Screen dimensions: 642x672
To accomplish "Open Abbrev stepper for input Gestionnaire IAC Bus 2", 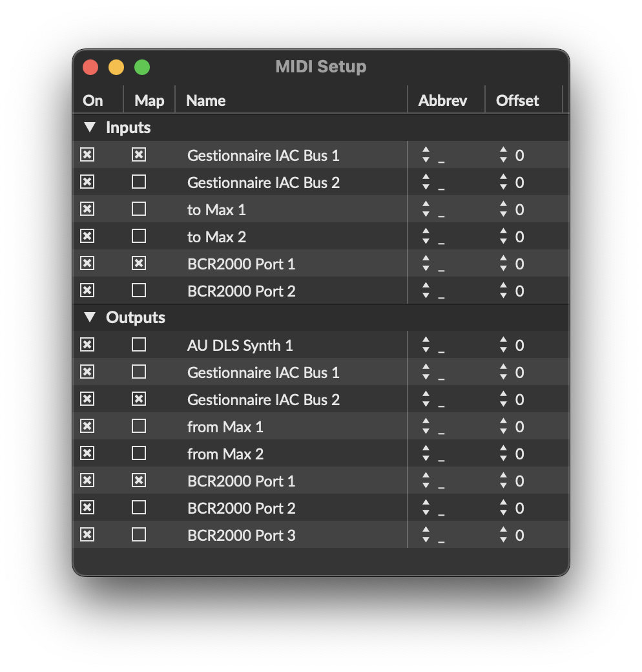I will point(426,182).
